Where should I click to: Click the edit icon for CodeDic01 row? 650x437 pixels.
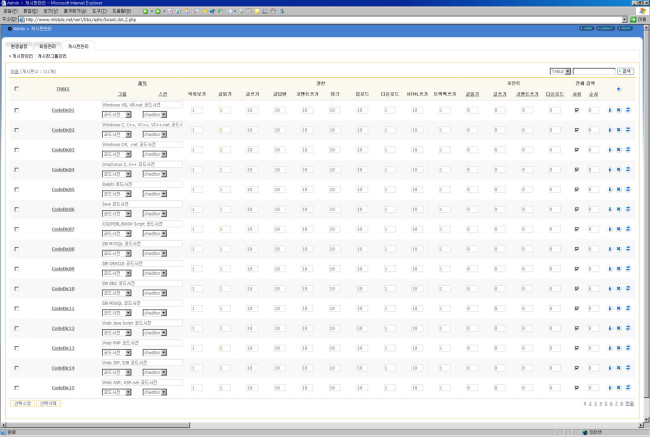[x=609, y=110]
